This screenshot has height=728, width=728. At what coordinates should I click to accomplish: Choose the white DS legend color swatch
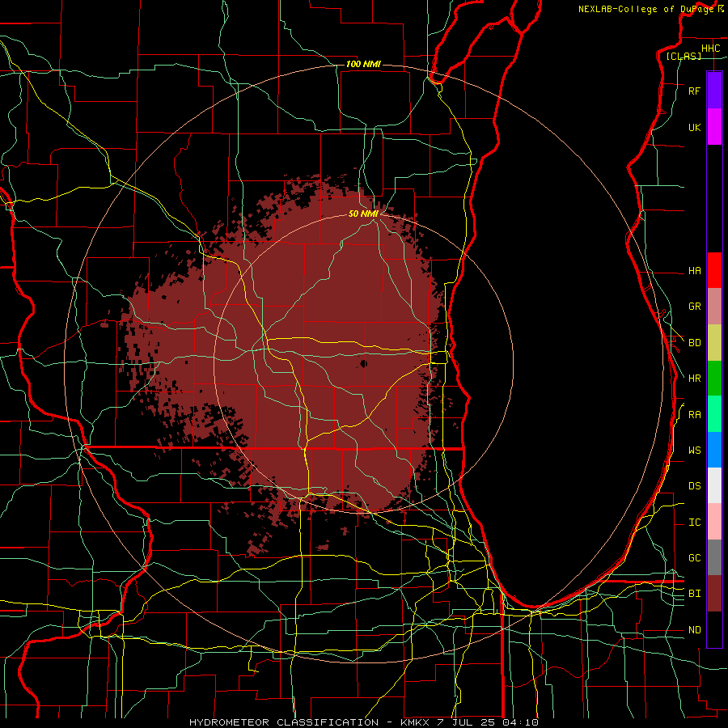[x=714, y=485]
